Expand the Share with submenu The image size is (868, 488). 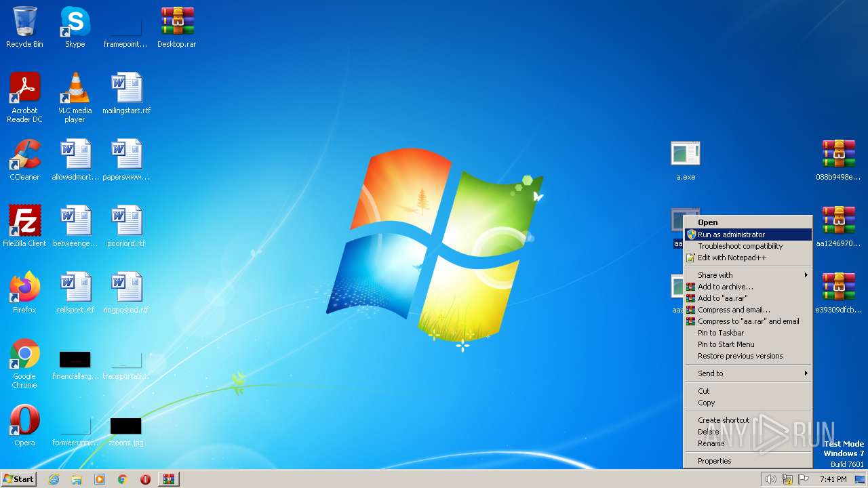(747, 275)
